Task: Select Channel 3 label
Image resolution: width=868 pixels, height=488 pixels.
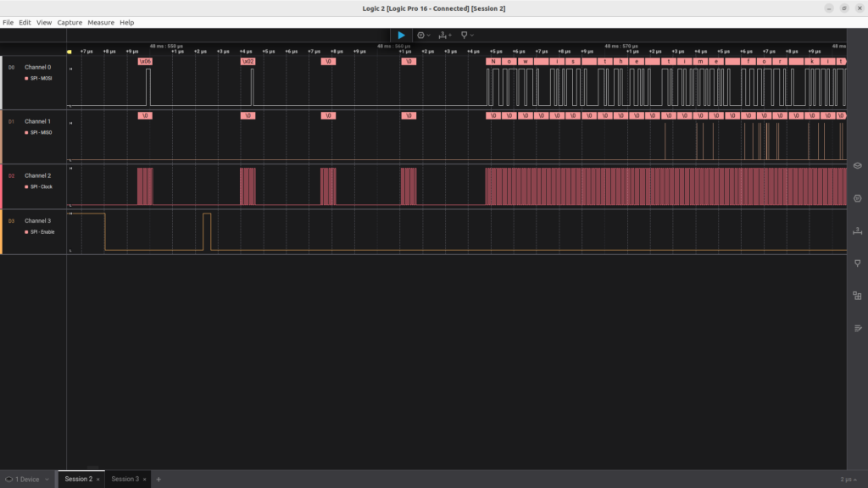Action: click(x=37, y=221)
